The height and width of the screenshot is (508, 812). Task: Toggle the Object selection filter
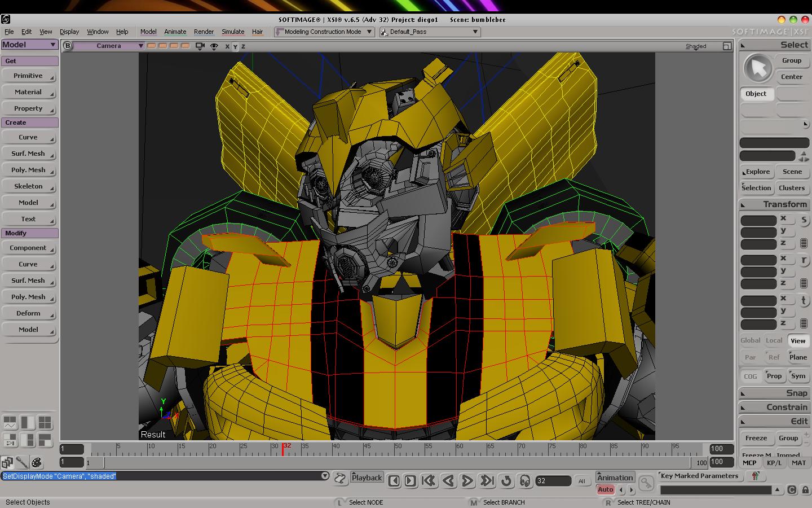pyautogui.click(x=756, y=94)
